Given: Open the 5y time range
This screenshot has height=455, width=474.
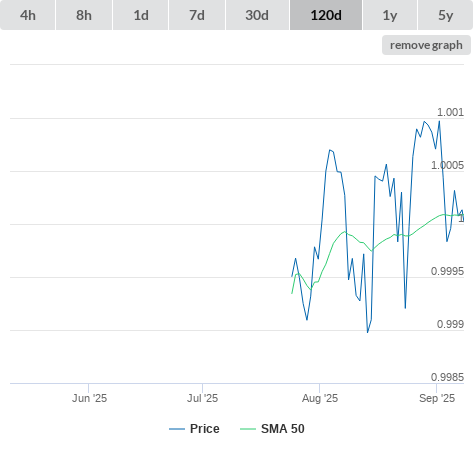Looking at the screenshot, I should 445,15.
